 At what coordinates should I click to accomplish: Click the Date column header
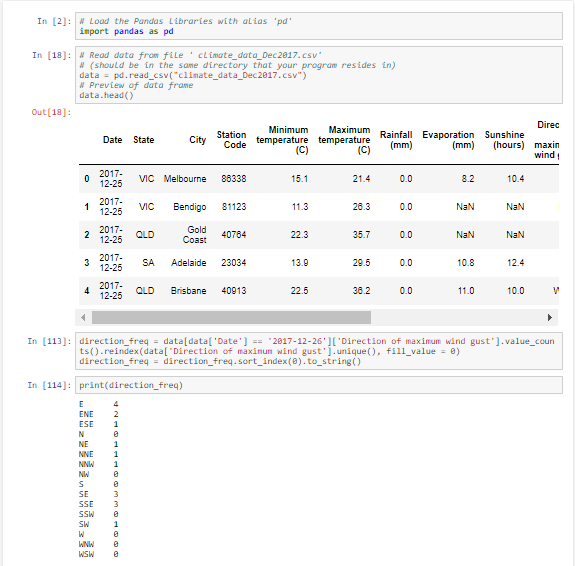112,140
